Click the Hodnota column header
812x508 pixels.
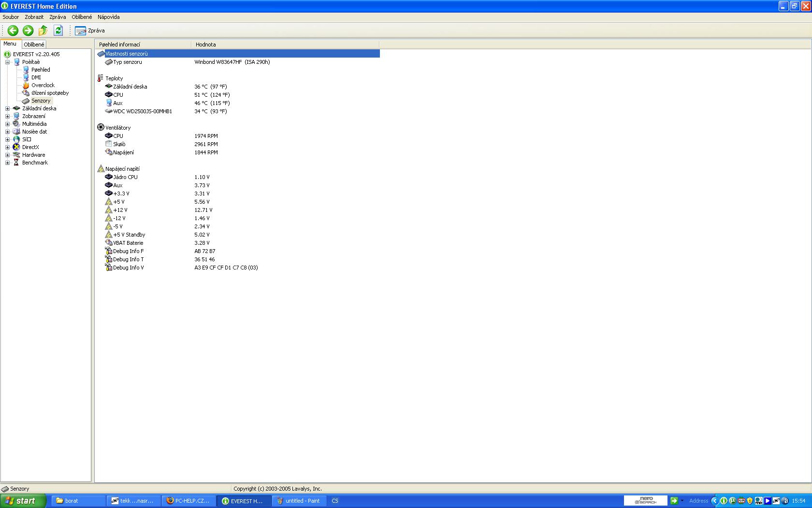point(285,45)
